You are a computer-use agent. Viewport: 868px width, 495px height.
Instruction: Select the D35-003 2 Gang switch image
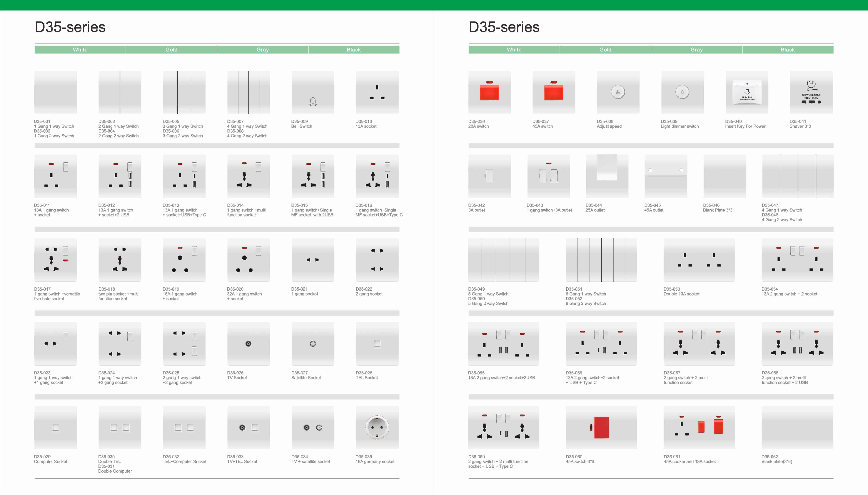tap(120, 92)
